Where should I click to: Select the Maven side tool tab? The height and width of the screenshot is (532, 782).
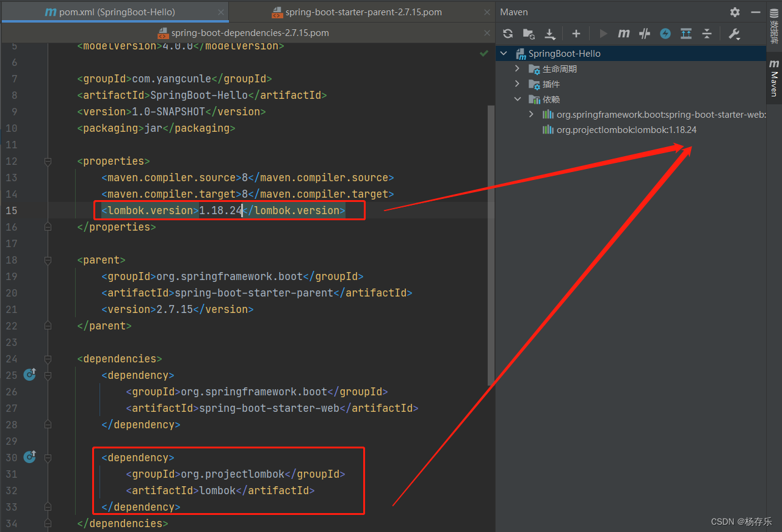click(774, 78)
